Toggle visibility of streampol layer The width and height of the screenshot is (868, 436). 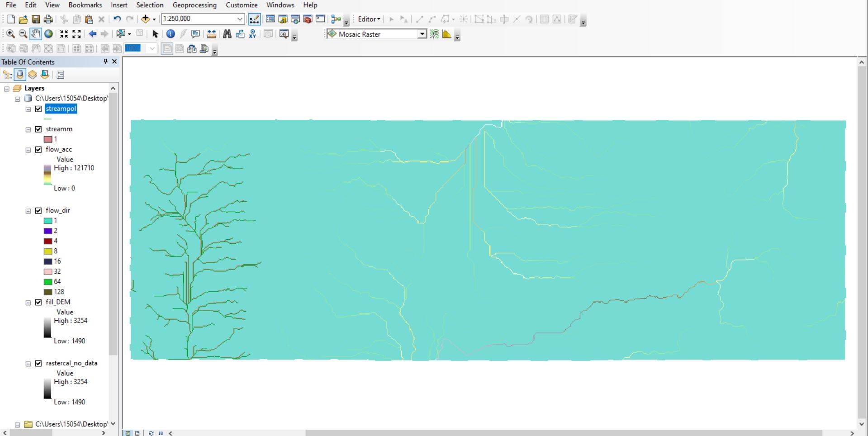(x=38, y=109)
